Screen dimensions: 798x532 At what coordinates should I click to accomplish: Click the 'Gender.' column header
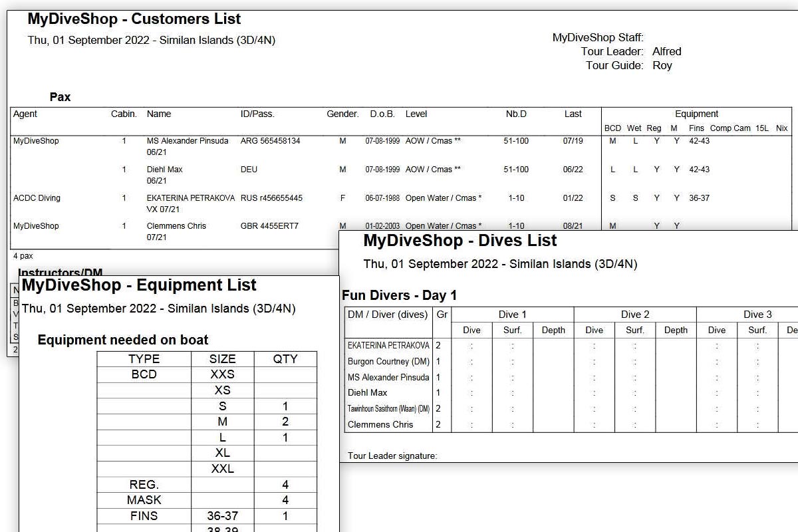342,114
